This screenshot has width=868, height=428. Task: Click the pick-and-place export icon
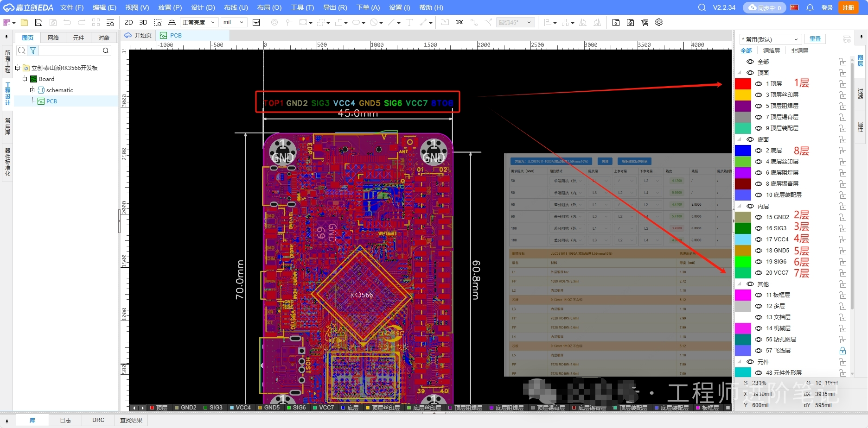(x=630, y=22)
